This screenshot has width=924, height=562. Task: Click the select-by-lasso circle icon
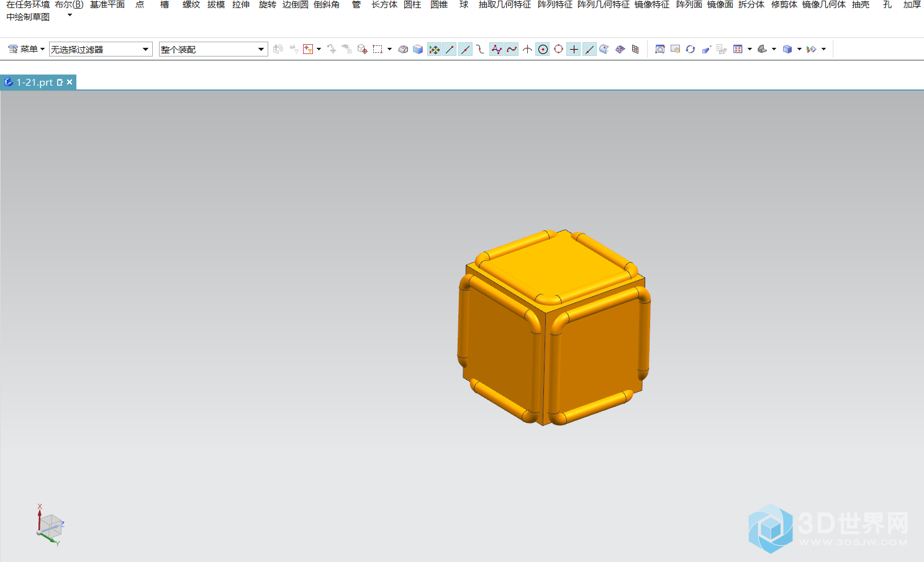point(362,49)
